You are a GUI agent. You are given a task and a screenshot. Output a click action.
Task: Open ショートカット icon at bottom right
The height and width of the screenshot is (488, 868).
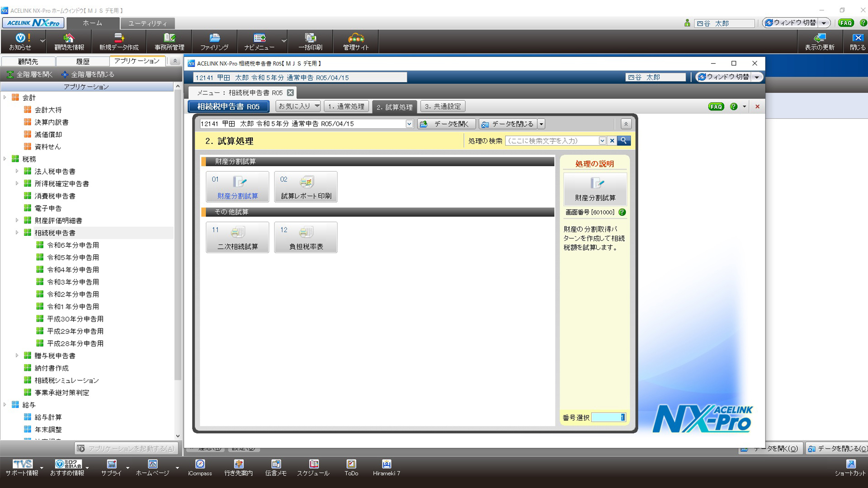coord(850,468)
